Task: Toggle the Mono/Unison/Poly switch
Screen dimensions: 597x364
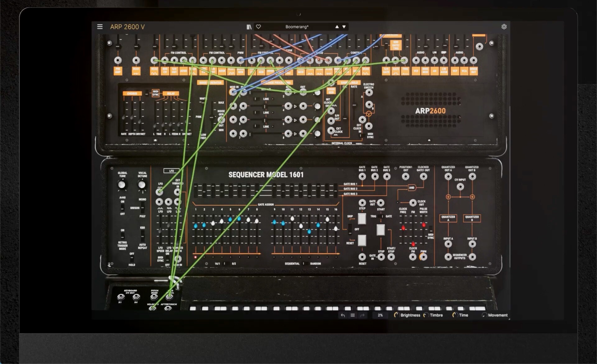Action: [142, 207]
